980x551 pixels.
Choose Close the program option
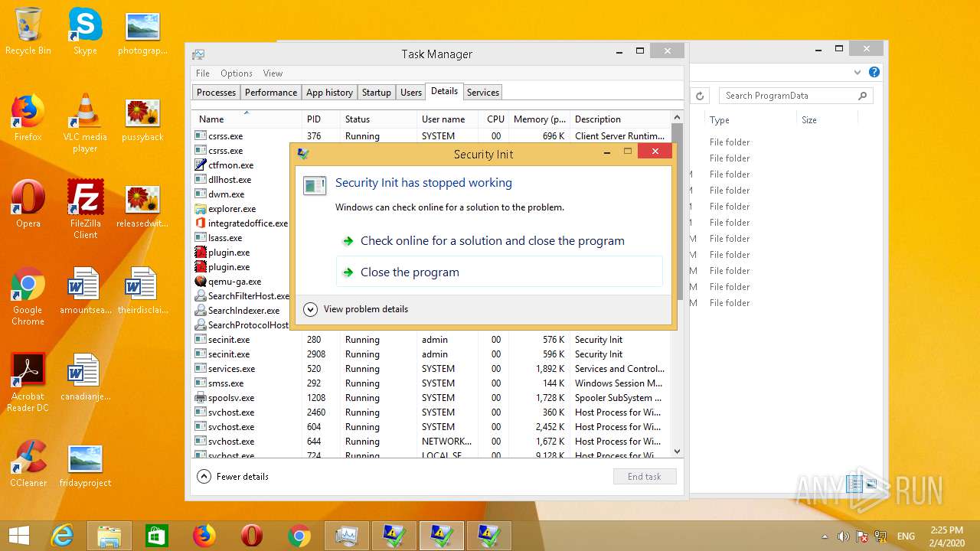point(499,272)
